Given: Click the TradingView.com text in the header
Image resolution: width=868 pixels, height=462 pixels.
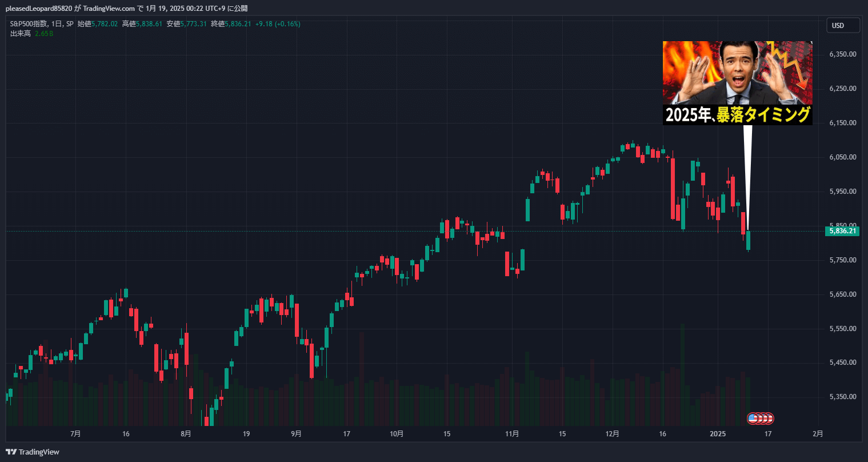Looking at the screenshot, I should tap(109, 9).
